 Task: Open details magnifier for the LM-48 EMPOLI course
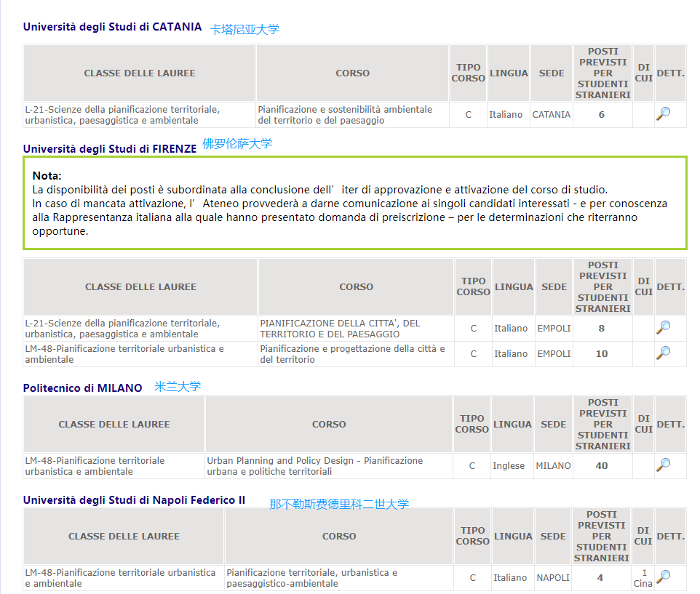[664, 353]
